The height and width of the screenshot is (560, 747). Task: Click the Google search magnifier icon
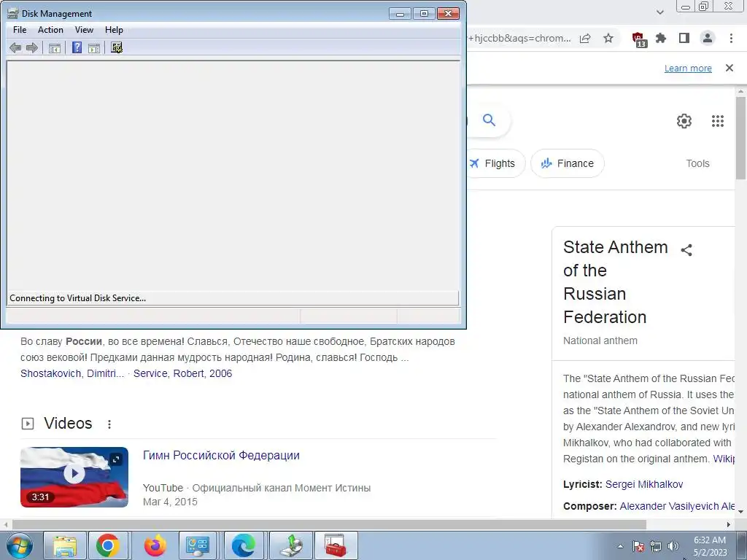click(489, 120)
